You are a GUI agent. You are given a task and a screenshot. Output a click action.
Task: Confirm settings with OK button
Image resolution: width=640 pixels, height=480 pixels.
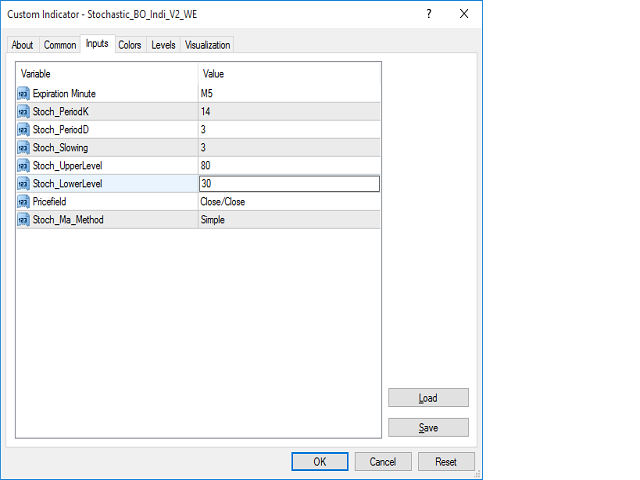[320, 462]
